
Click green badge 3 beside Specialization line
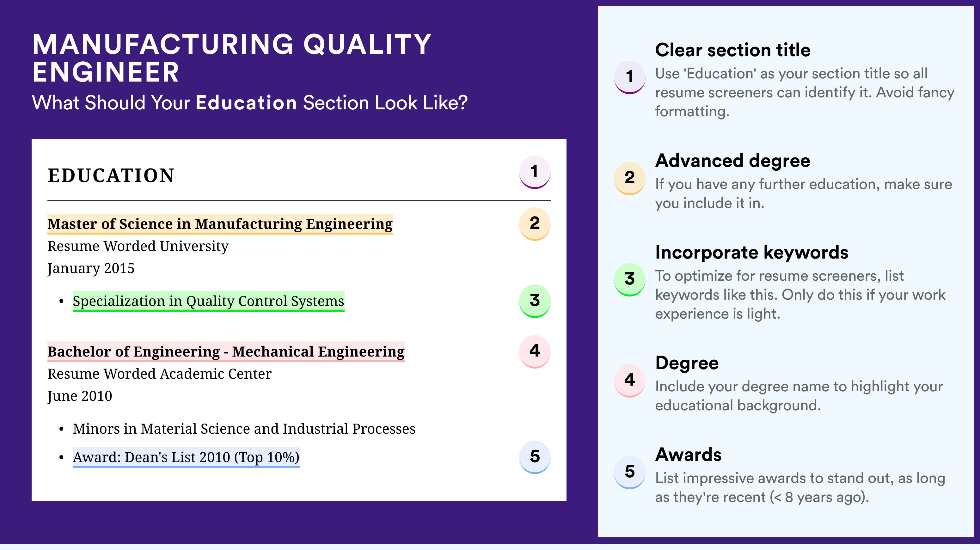pyautogui.click(x=535, y=301)
